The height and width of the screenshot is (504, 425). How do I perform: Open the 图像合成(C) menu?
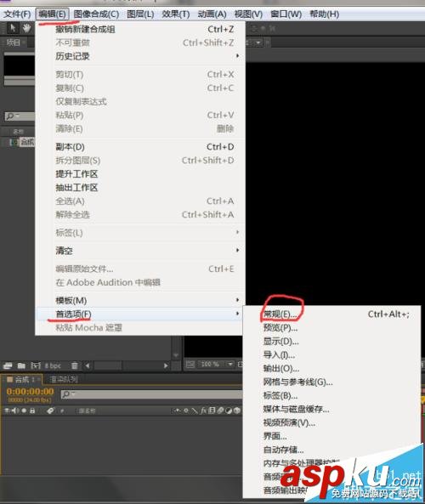(96, 14)
